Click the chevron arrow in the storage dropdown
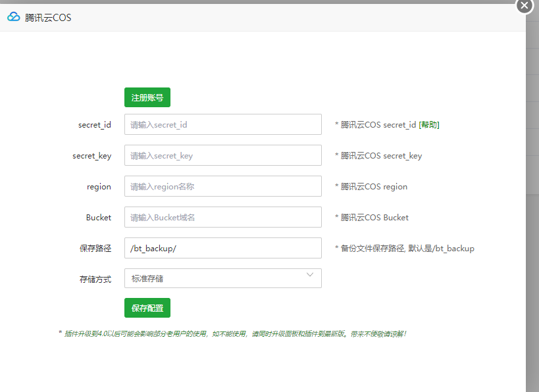Image resolution: width=539 pixels, height=392 pixels. click(310, 278)
